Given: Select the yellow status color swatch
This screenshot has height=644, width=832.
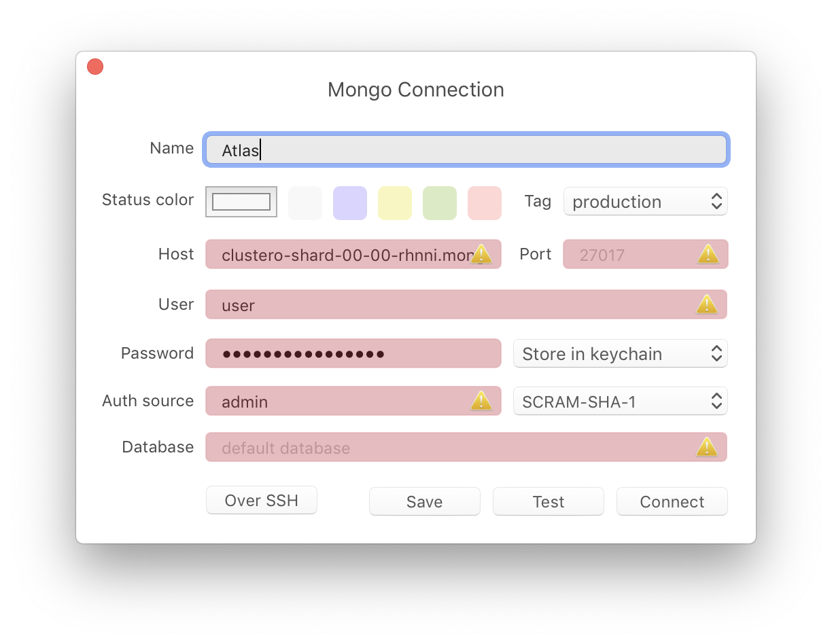Looking at the screenshot, I should click(x=394, y=202).
